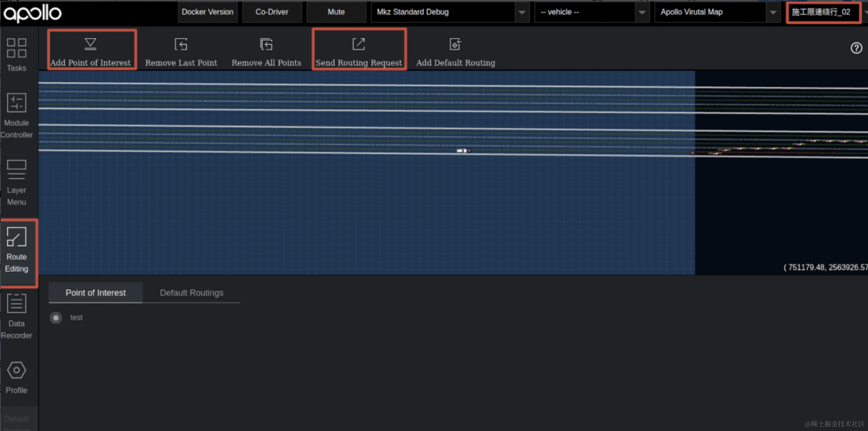Viewport: 868px width, 431px height.
Task: Select the test radio button
Action: (56, 318)
